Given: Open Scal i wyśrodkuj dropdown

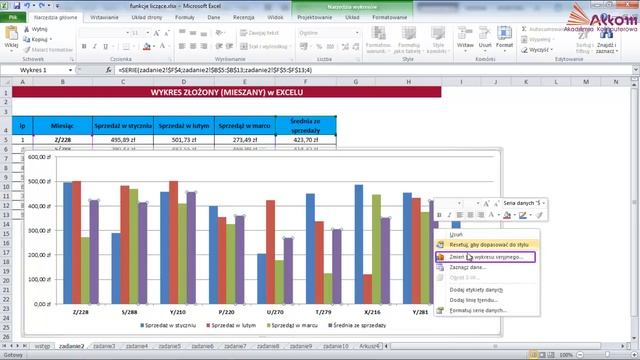Looking at the screenshot, I should pyautogui.click(x=290, y=47).
